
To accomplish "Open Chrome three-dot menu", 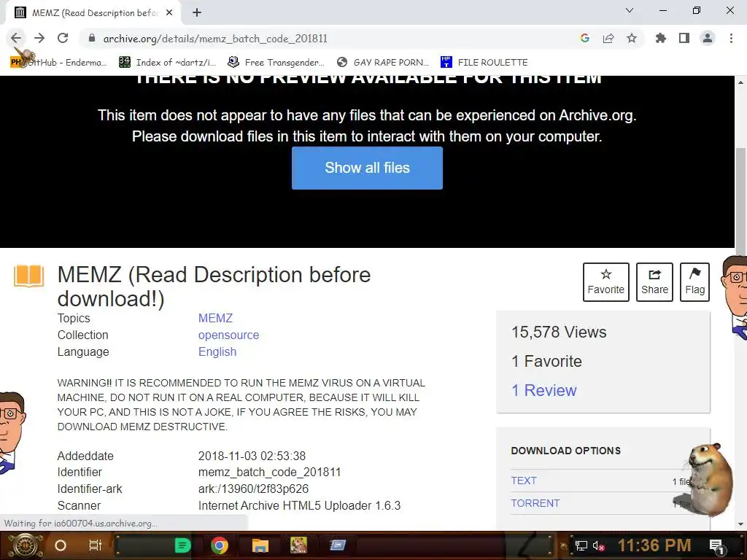I will click(x=731, y=38).
